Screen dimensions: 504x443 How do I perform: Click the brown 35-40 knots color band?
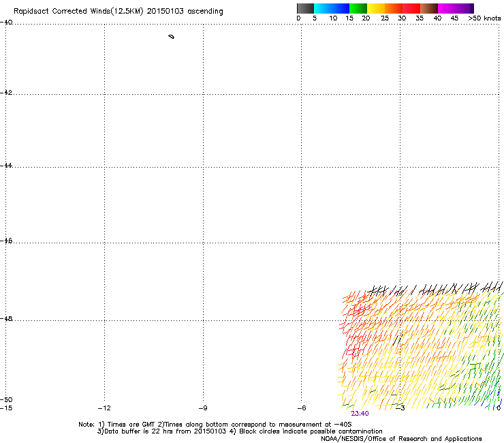click(x=429, y=8)
